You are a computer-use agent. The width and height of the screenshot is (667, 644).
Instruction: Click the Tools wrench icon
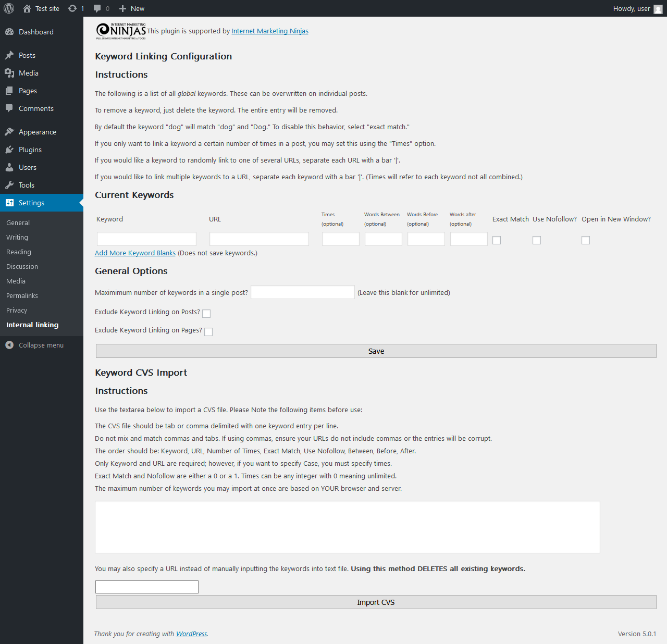pyautogui.click(x=9, y=185)
